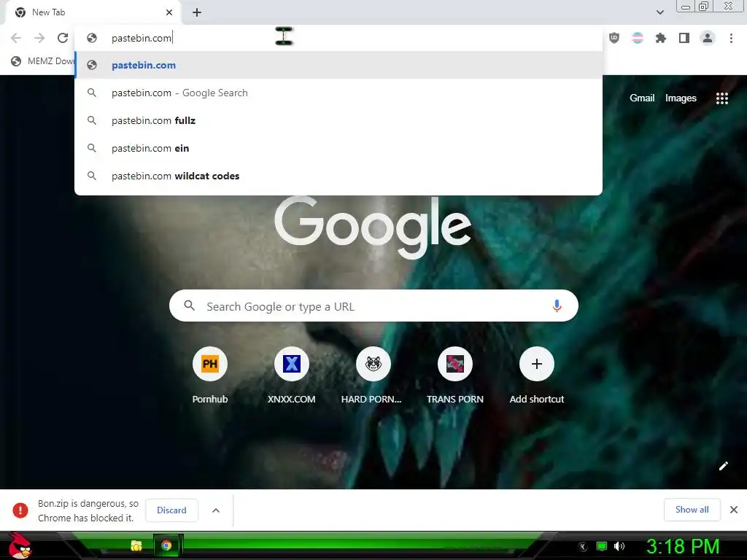Expand the Bon.zip download options caret
This screenshot has width=747, height=560.
[x=216, y=510]
